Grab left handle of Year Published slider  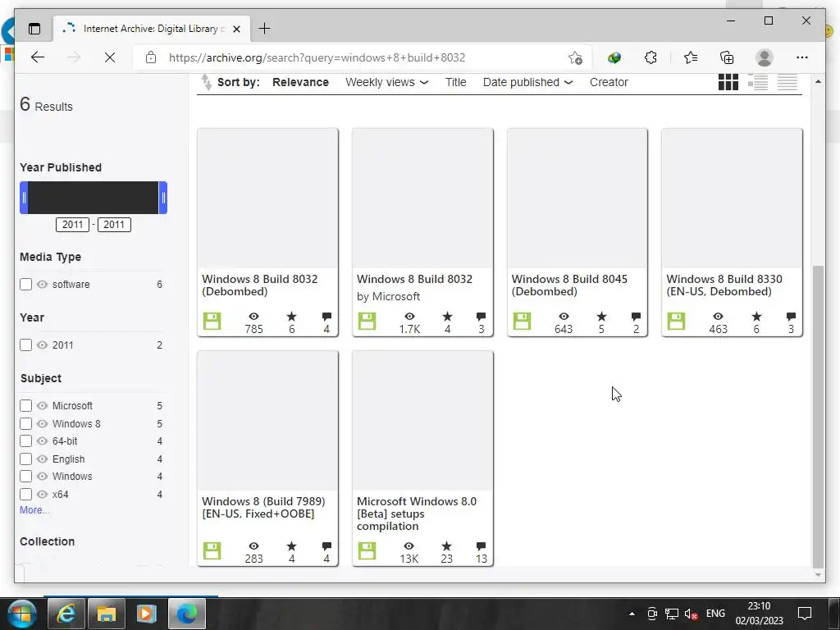tap(24, 198)
